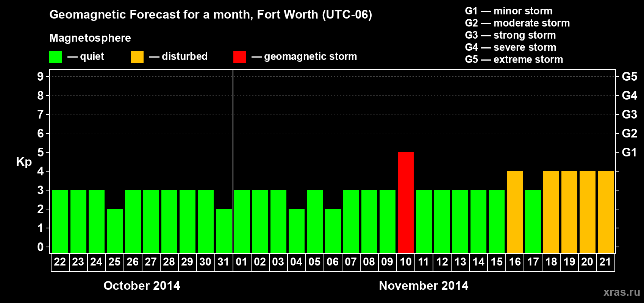Click date label 31 on the axis
The height and width of the screenshot is (303, 644).
(224, 262)
